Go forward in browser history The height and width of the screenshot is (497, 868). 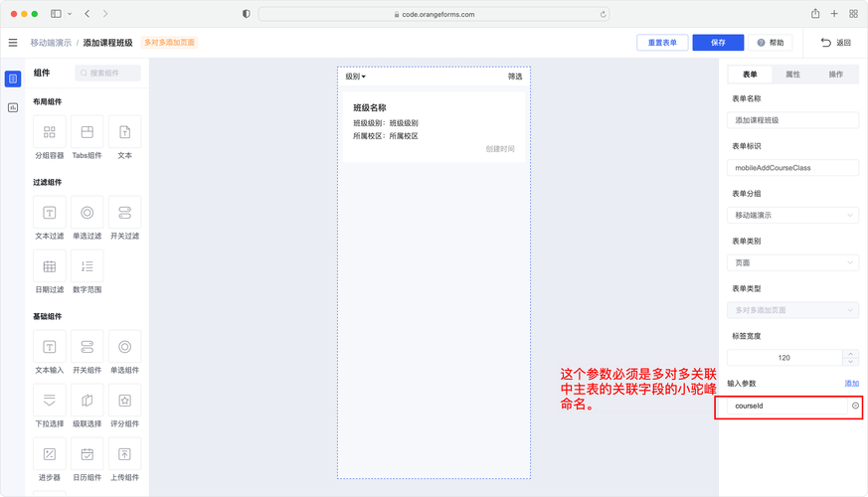click(105, 14)
